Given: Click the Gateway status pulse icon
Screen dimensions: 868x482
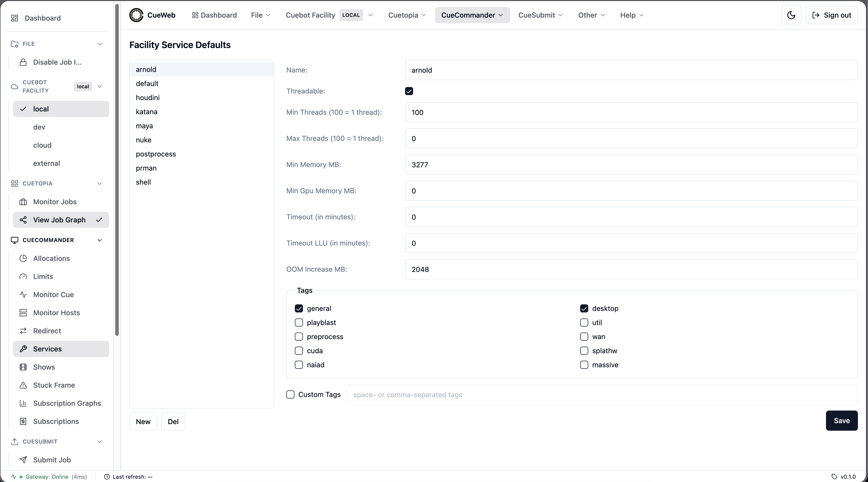Looking at the screenshot, I should pyautogui.click(x=14, y=477).
